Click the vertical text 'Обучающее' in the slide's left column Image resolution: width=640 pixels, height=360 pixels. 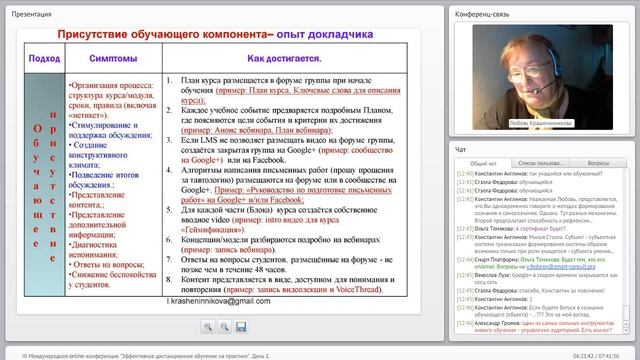click(37, 186)
